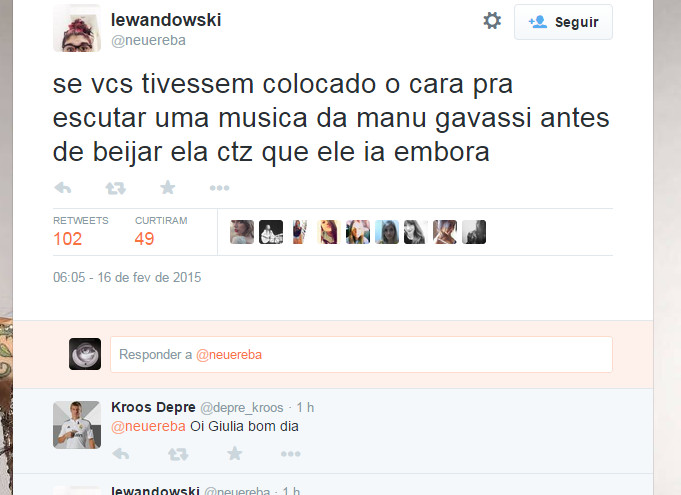Click the @neuereba handle in header
This screenshot has width=681, height=495.
coord(149,40)
